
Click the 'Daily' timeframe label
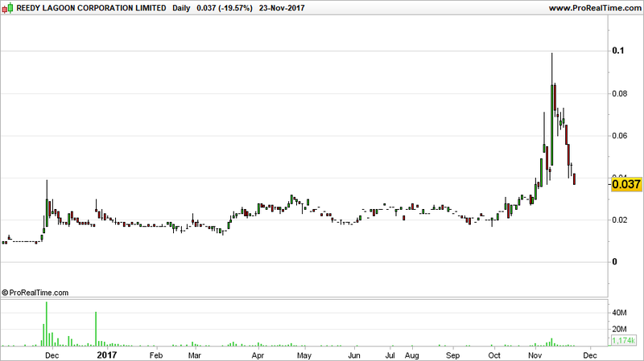181,8
